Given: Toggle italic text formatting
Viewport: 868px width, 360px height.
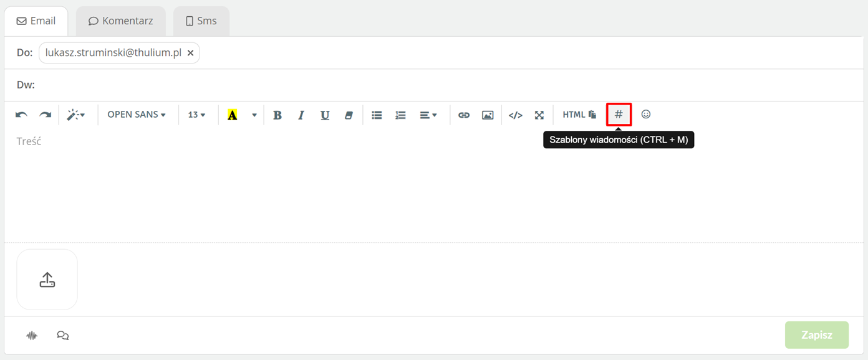Looking at the screenshot, I should [301, 115].
